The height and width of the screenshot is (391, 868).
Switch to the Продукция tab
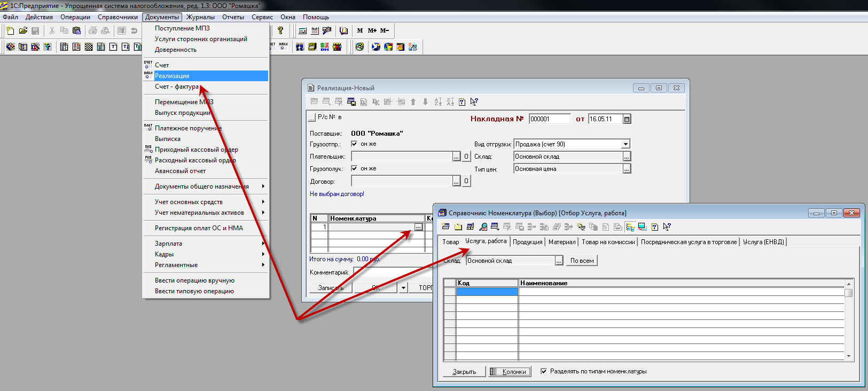(527, 242)
